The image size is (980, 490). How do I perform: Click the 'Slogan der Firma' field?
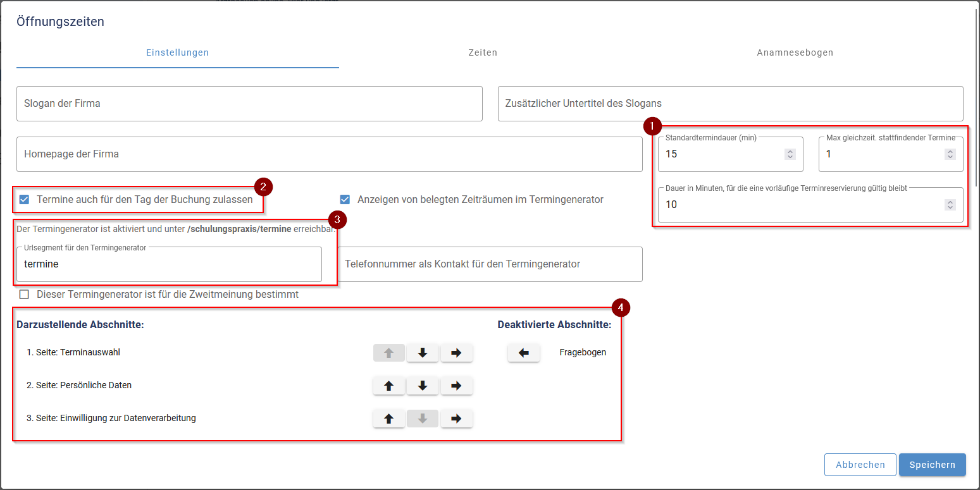(249, 104)
